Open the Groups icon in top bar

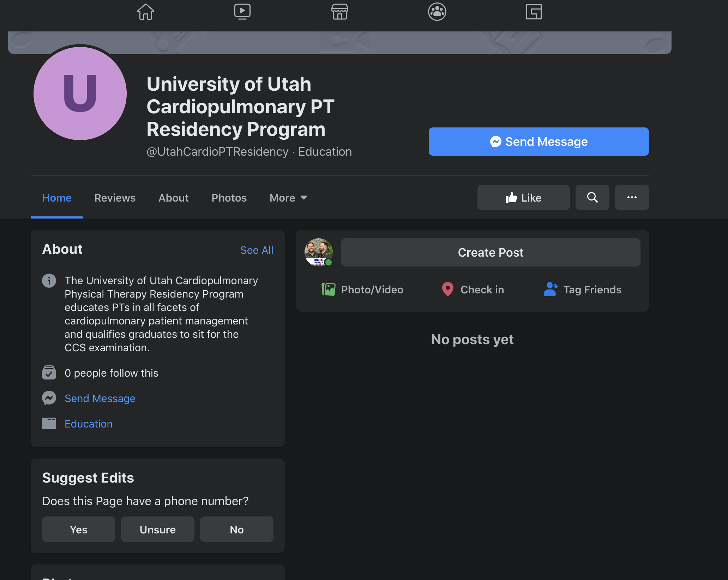437,12
